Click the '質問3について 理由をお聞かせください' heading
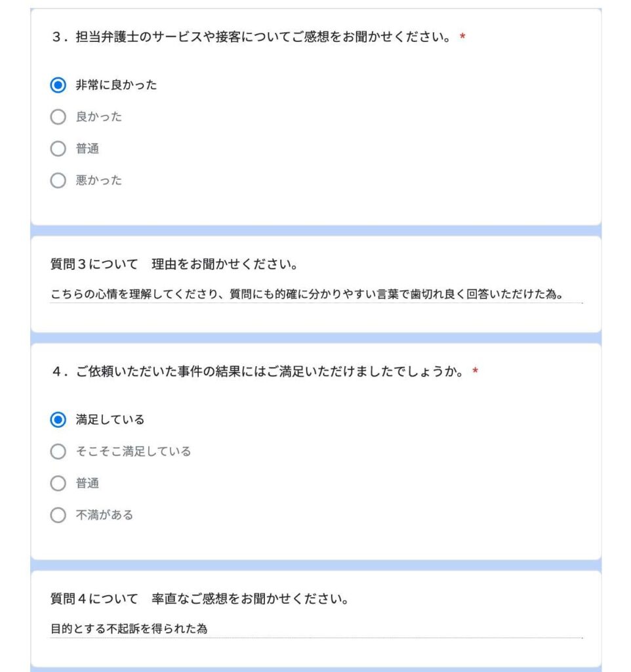Image resolution: width=631 pixels, height=672 pixels. point(175,265)
